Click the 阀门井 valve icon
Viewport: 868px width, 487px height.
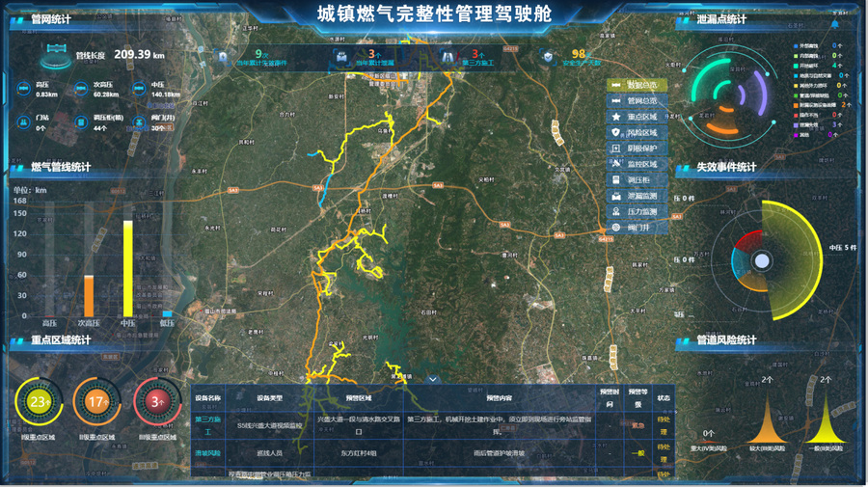[616, 228]
